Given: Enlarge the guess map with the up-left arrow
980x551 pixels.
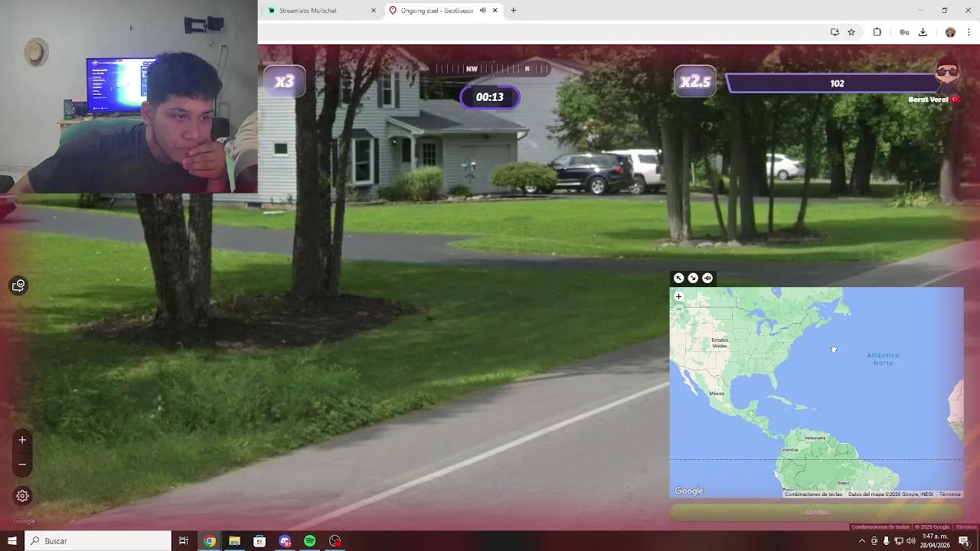Looking at the screenshot, I should [x=678, y=278].
